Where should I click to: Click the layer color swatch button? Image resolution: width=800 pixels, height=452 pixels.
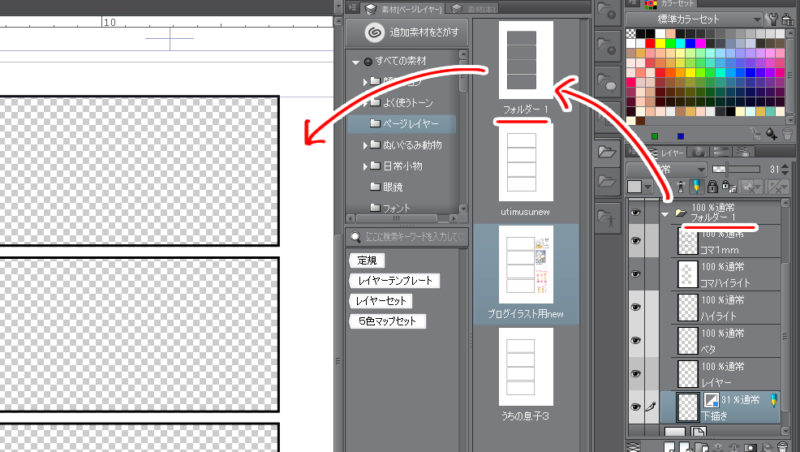635,187
